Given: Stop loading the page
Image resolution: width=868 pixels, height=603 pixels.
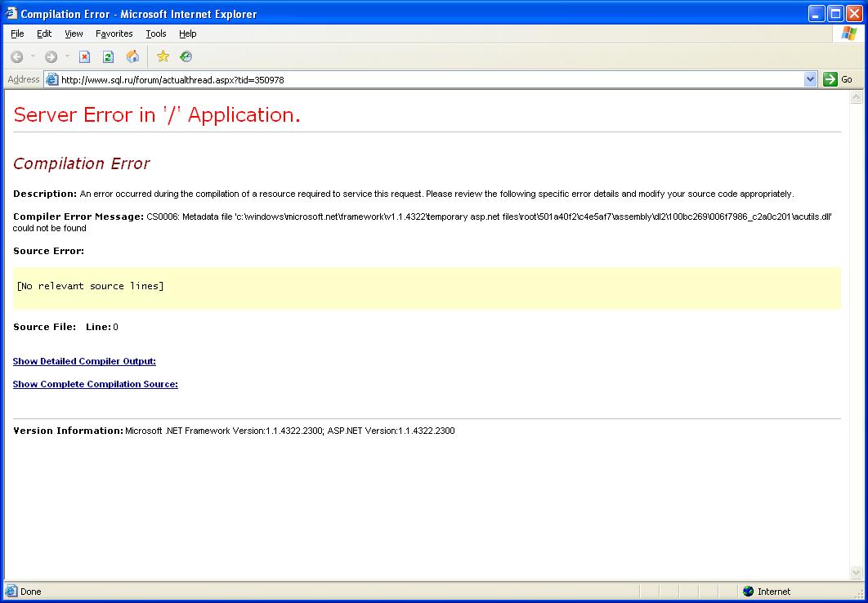Looking at the screenshot, I should [84, 56].
